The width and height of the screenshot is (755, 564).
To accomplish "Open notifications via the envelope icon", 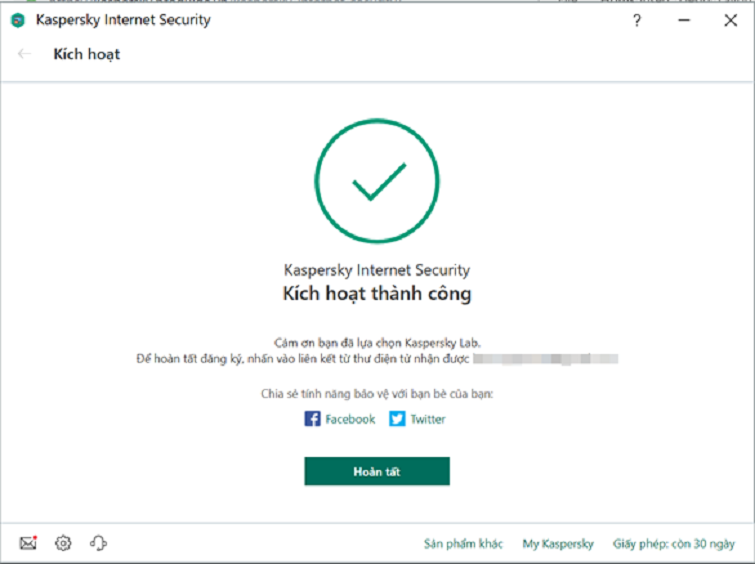I will (x=28, y=543).
